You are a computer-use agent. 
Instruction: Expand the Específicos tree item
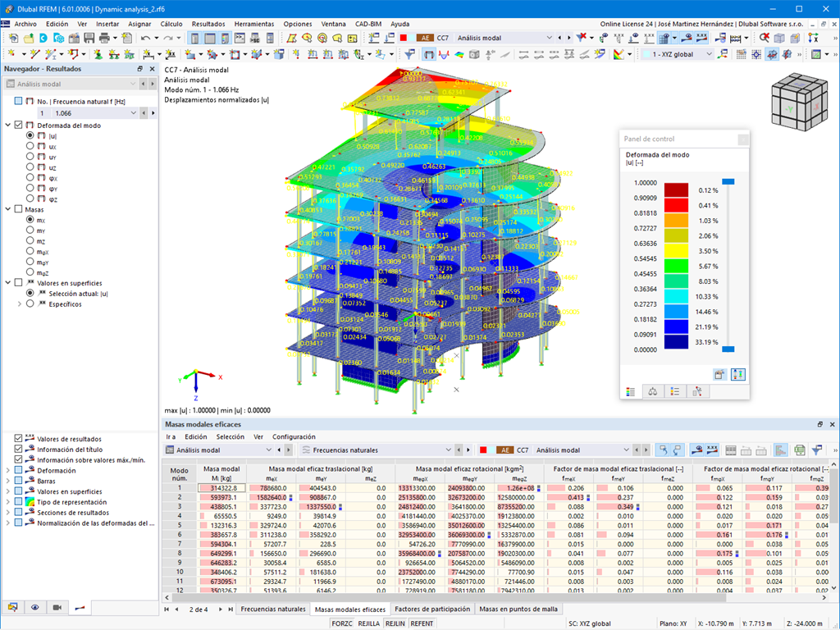point(20,304)
